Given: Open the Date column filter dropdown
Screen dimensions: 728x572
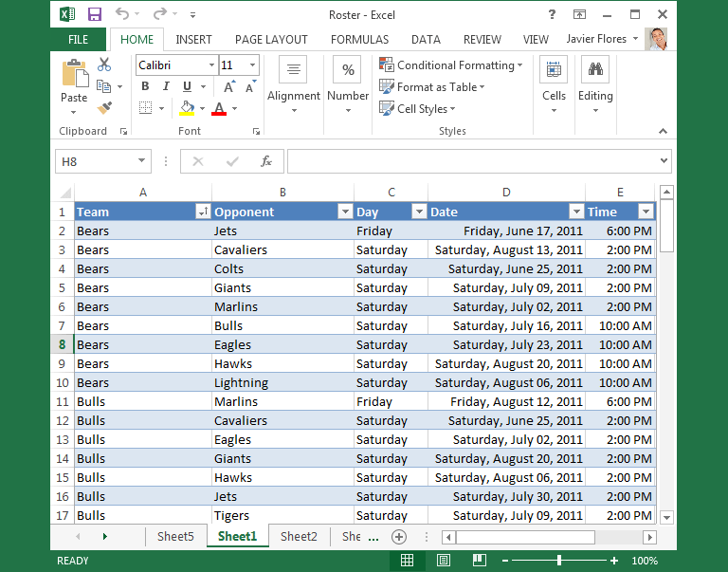Looking at the screenshot, I should [576, 212].
